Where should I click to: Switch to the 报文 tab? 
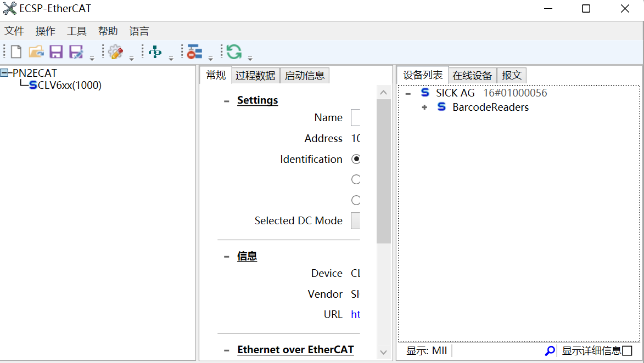(x=512, y=76)
